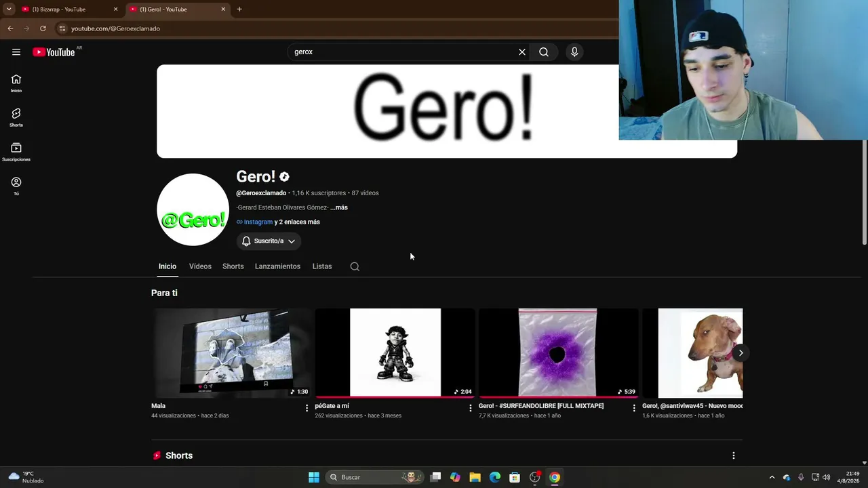This screenshot has height=488, width=868.
Task: Open the tab search dropdown in Chrome
Action: pos(9,9)
